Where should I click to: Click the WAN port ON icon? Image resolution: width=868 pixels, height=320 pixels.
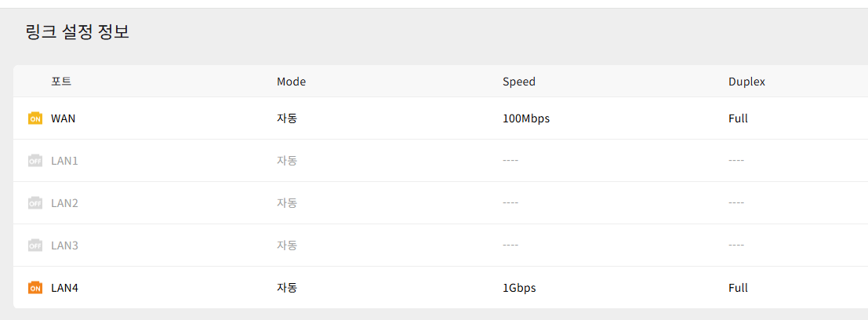point(35,118)
